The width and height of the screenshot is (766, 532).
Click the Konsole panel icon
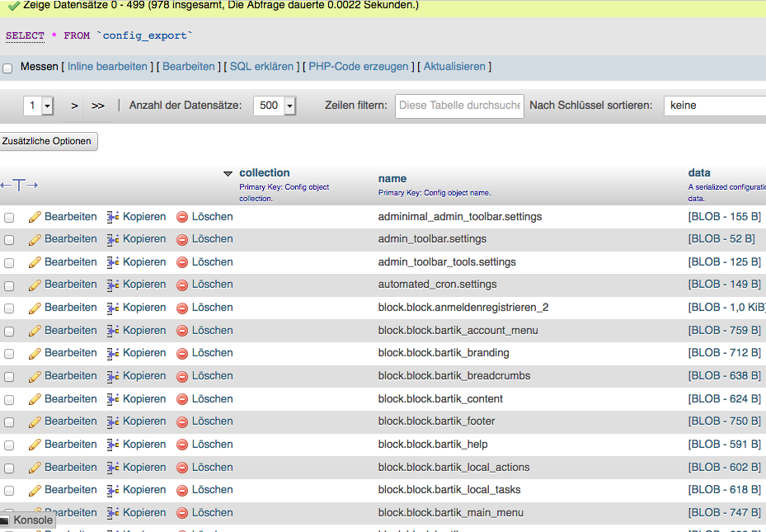5,520
